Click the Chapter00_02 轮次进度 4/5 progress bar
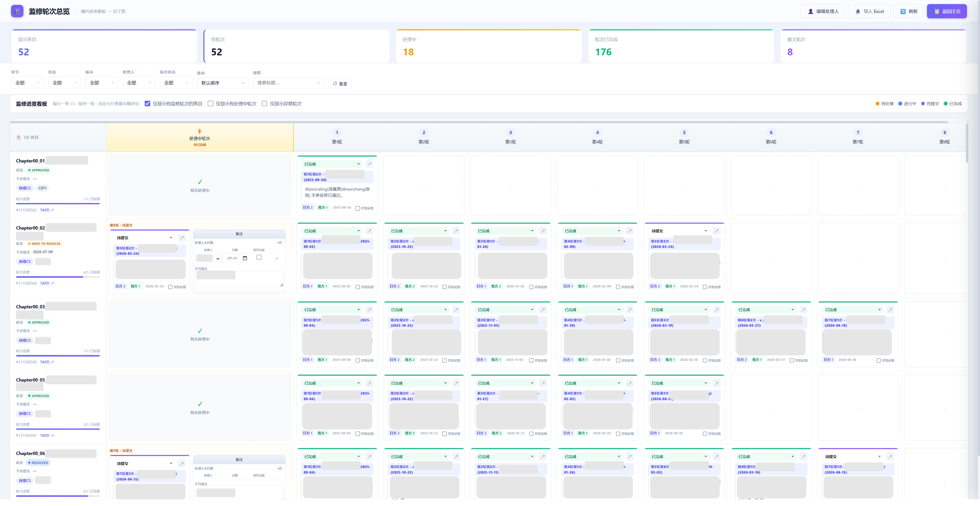This screenshot has height=506, width=980. (x=58, y=277)
